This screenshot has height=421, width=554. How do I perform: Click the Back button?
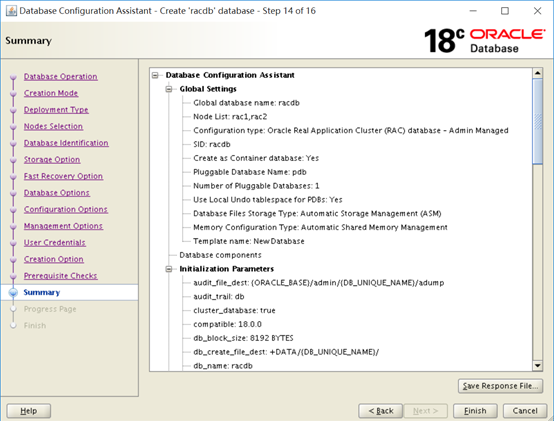point(381,411)
